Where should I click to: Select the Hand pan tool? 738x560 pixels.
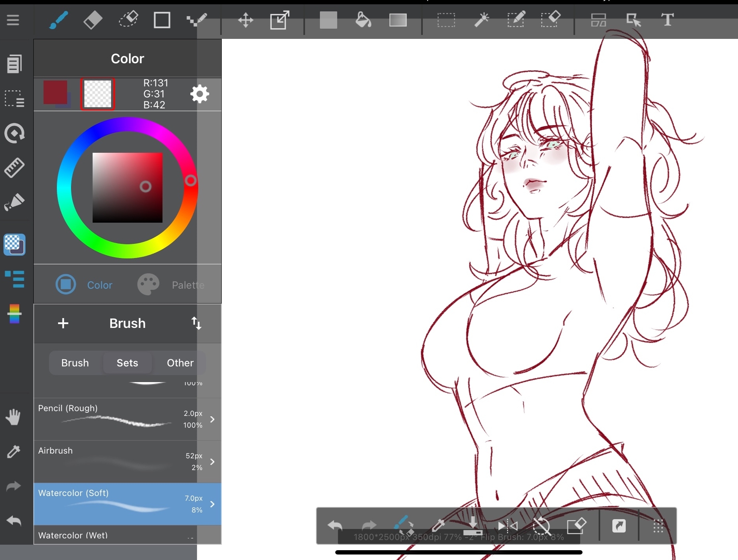[x=14, y=417]
